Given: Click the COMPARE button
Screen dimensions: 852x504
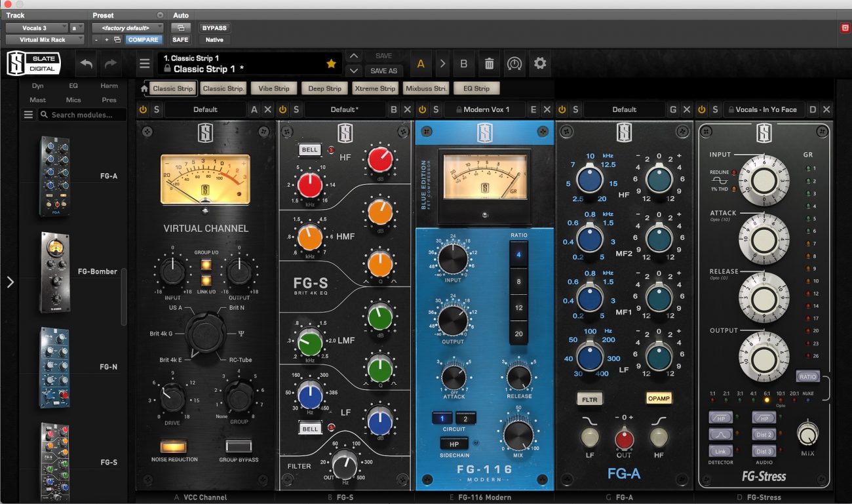Looking at the screenshot, I should pos(144,39).
